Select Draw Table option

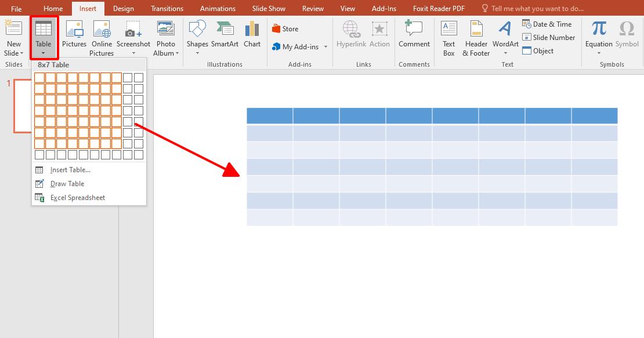(x=67, y=183)
